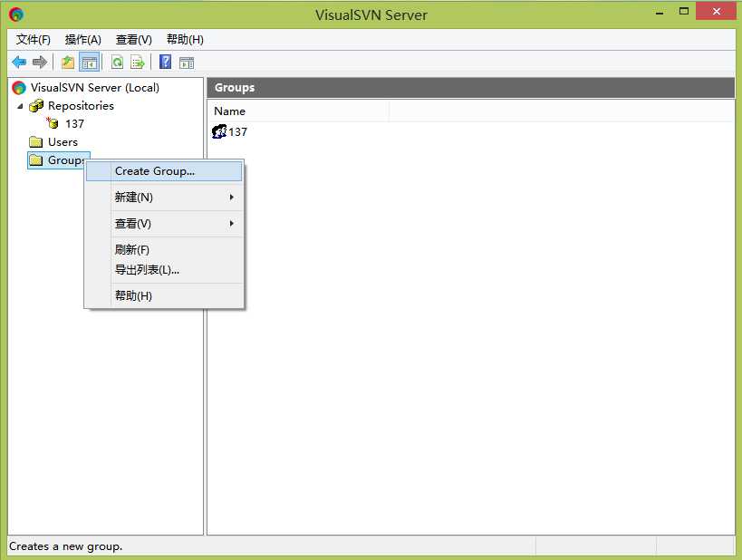Click the 'Creates a new group.' status text
This screenshot has height=560, width=742.
[x=66, y=546]
